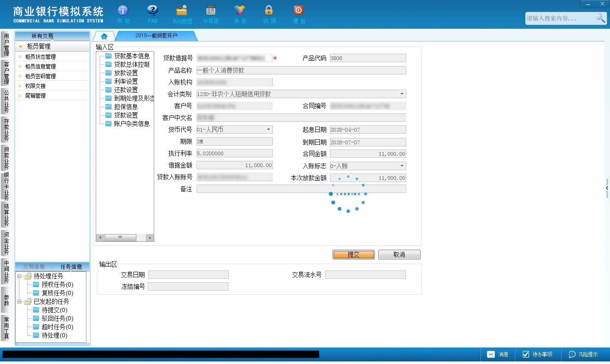Image resolution: width=610 pixels, height=364 pixels.
Task: Focus the search input box
Action: [x=560, y=18]
